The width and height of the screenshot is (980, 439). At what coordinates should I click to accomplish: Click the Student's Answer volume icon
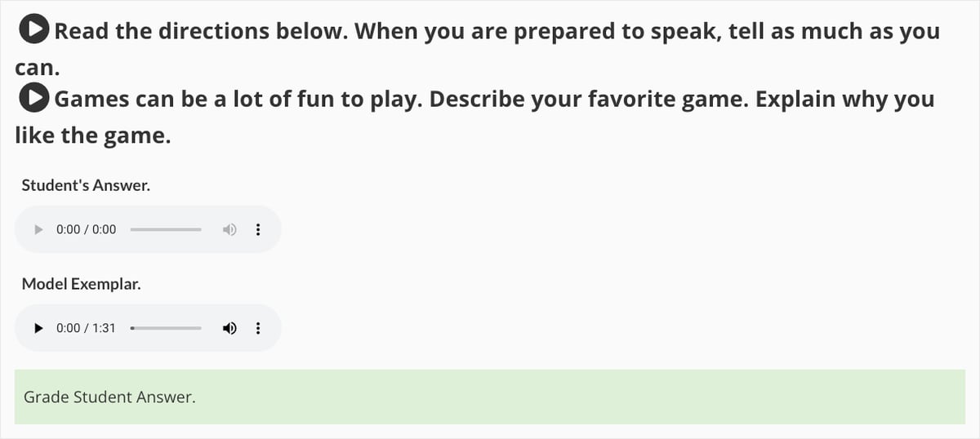(229, 229)
